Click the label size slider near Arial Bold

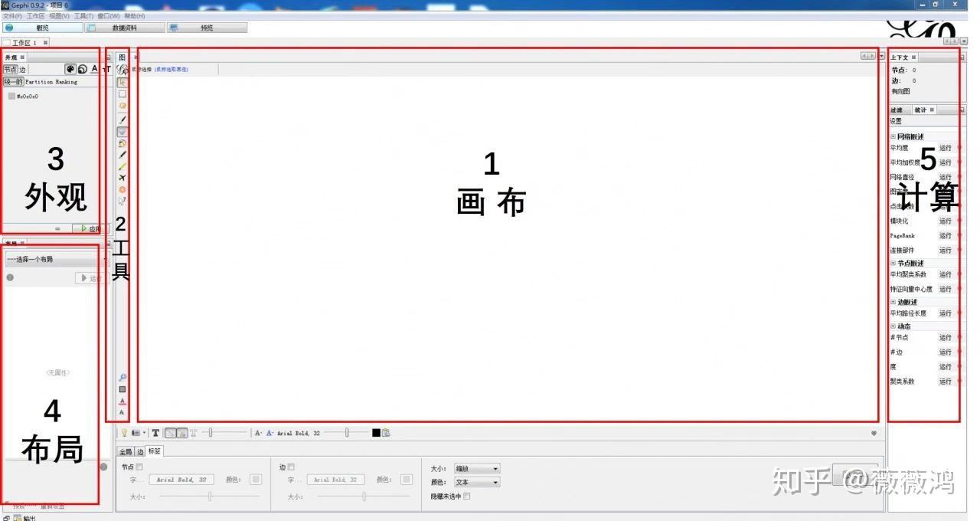(x=347, y=433)
